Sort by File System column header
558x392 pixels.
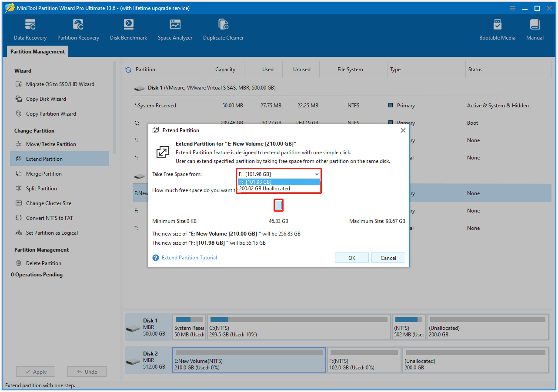pos(353,70)
